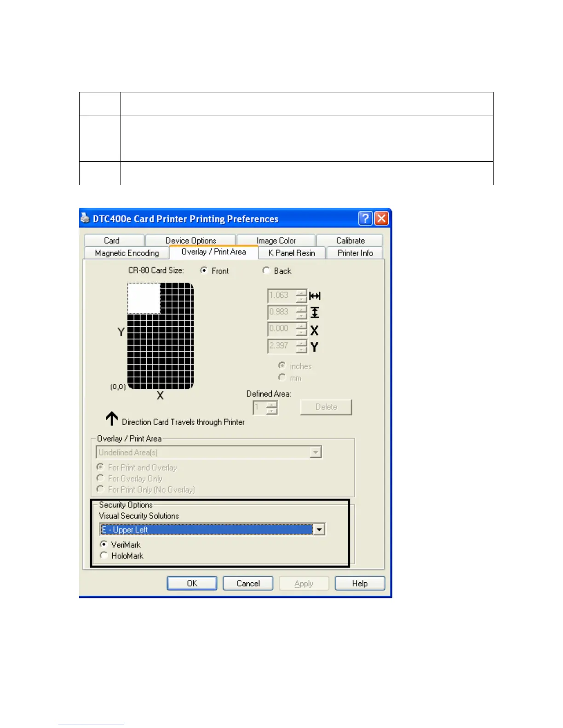Click the height arrows icon

click(315, 313)
